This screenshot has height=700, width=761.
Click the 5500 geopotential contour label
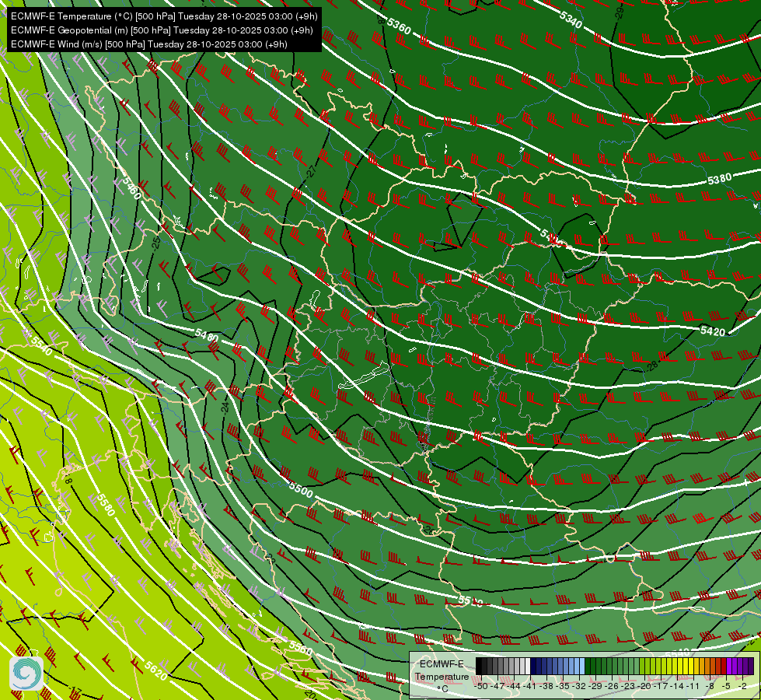pos(301,489)
